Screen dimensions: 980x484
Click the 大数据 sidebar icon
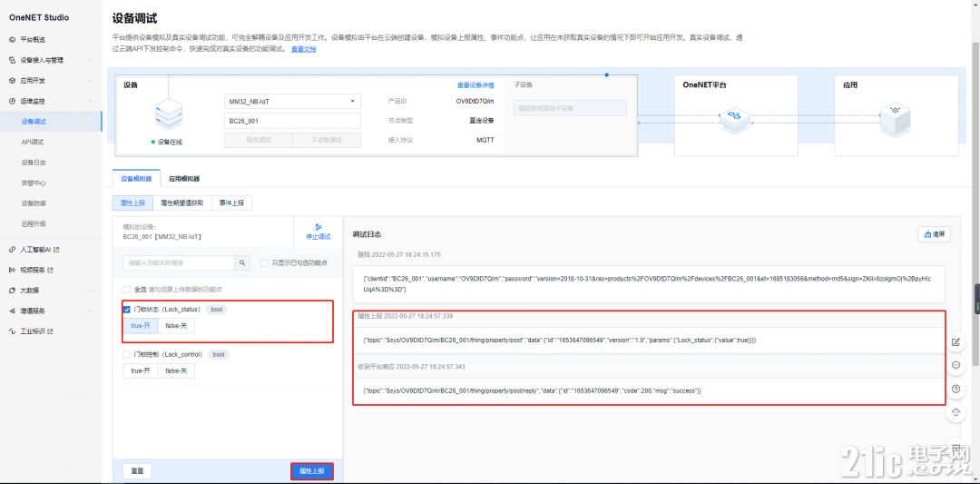(x=13, y=291)
